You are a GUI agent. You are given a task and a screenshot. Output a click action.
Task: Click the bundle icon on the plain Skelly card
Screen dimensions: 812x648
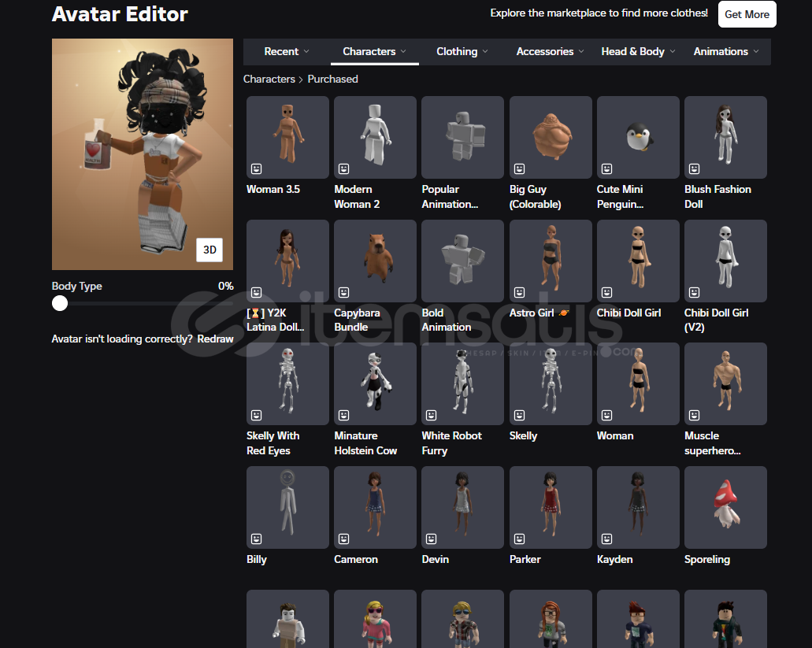tap(519, 415)
